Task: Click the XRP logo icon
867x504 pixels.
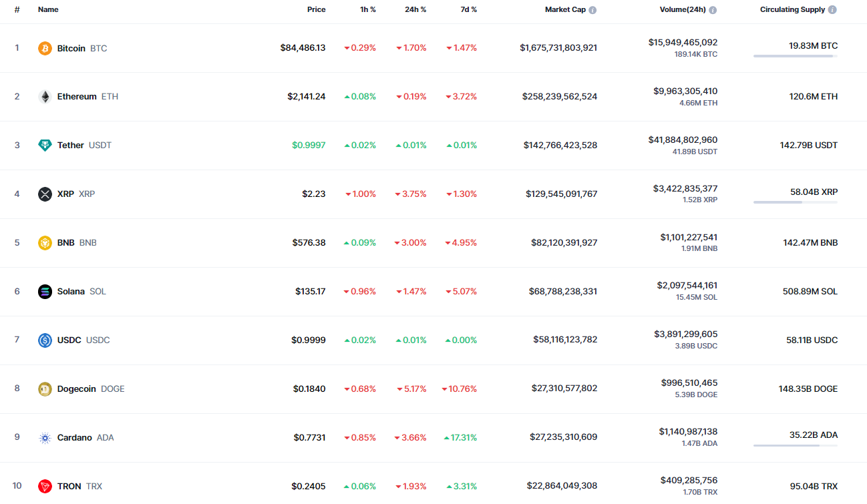Action: click(x=45, y=194)
